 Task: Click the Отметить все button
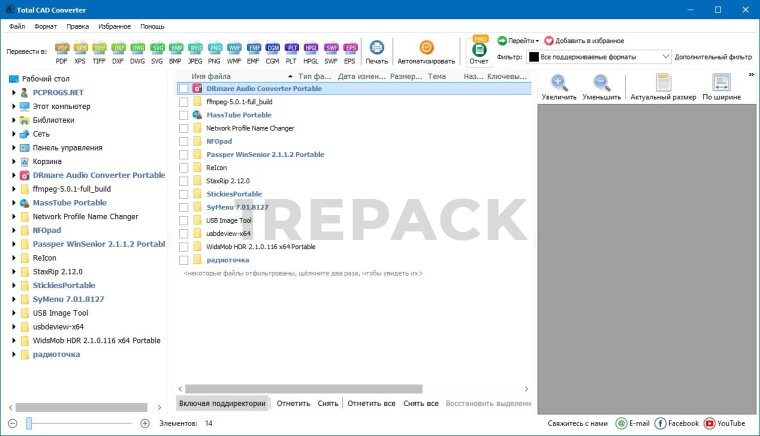370,403
